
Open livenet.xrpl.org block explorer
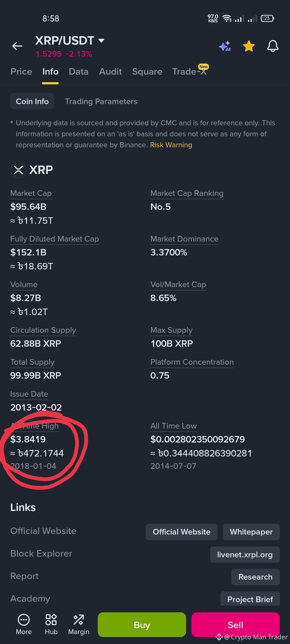pos(245,555)
